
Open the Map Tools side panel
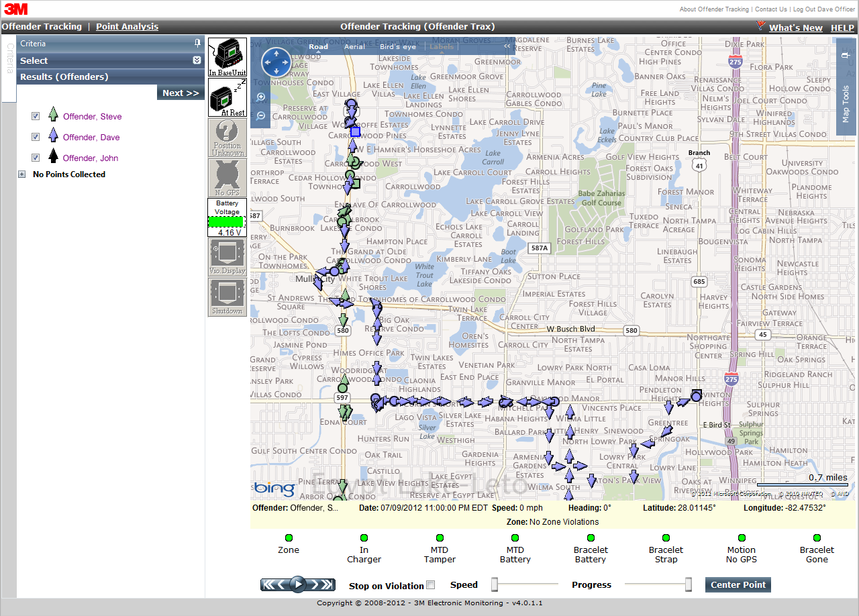coord(846,87)
